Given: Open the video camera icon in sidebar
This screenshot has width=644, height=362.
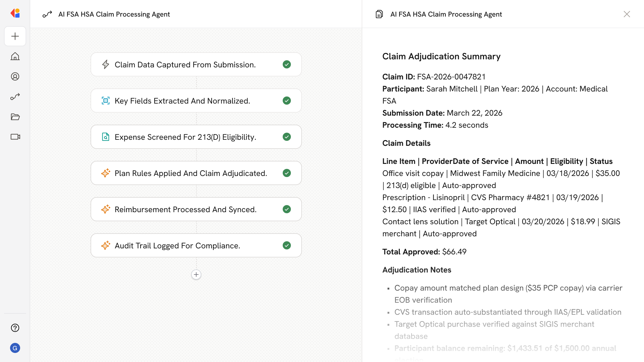Looking at the screenshot, I should (x=15, y=137).
